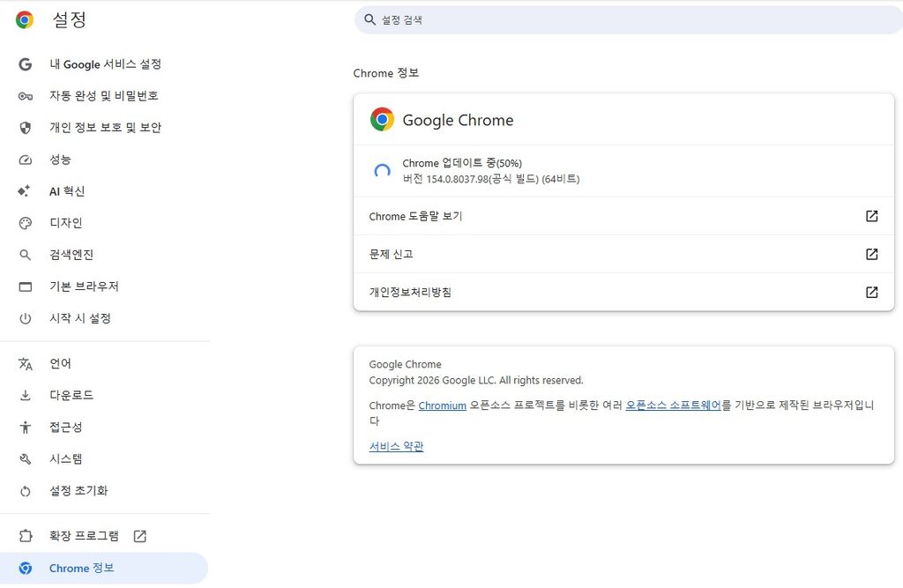Open 시작 시 설정 page
Viewport: 903px width, 588px height.
[x=104, y=318]
